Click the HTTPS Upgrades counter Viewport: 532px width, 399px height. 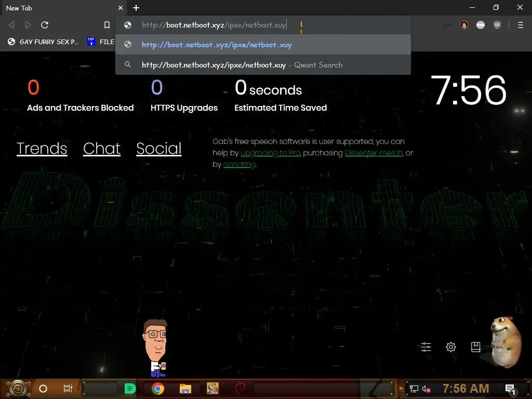click(x=184, y=96)
